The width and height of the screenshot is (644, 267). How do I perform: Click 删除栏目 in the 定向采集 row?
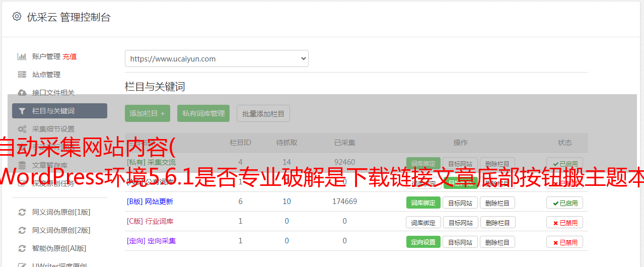[x=497, y=242]
